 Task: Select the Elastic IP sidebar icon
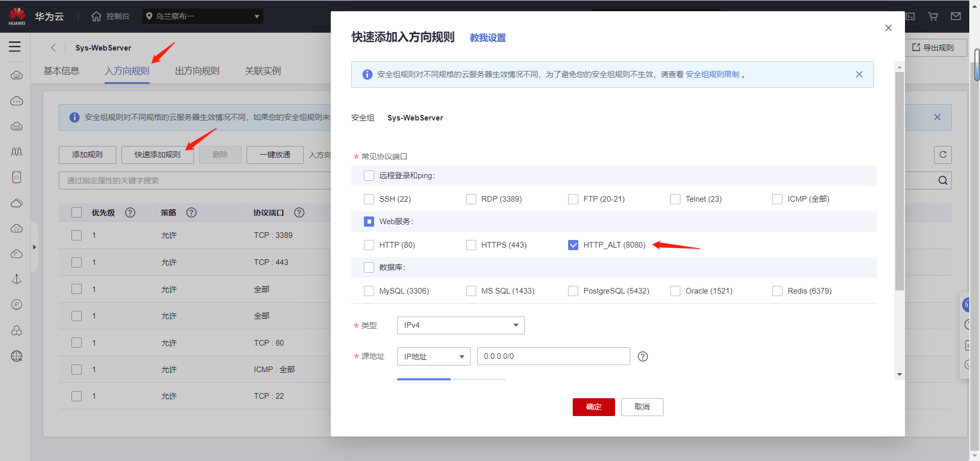coord(16,305)
